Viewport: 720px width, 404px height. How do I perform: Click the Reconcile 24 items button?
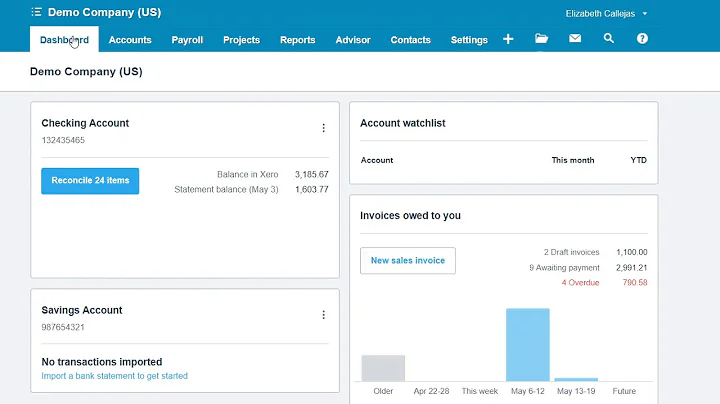90,181
